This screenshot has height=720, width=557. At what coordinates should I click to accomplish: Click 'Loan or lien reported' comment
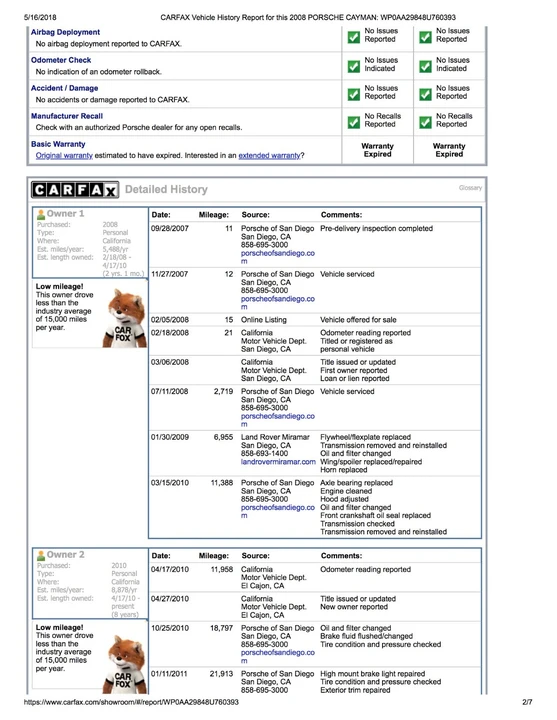tap(354, 379)
